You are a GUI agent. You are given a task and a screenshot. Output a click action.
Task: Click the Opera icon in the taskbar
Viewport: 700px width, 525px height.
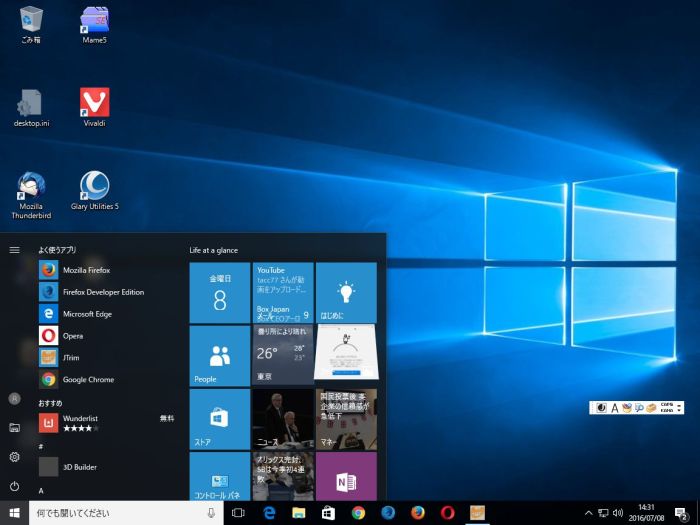pos(447,513)
